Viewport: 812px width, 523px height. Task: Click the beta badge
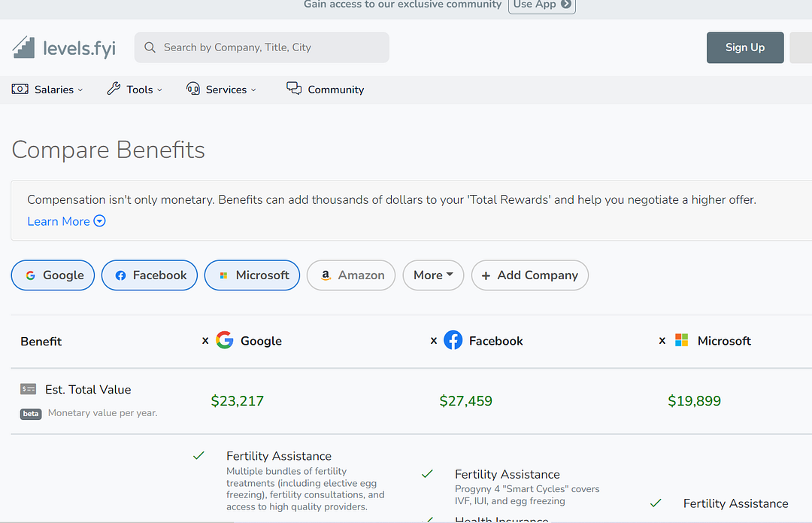[31, 414]
